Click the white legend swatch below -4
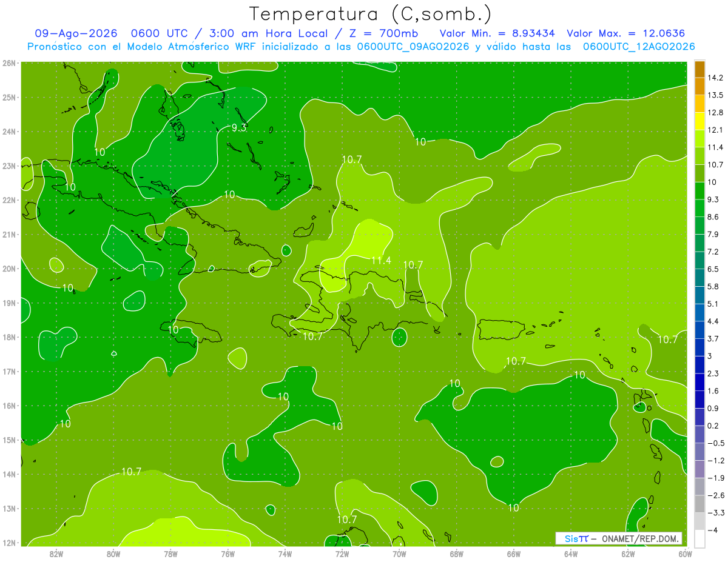Image resolution: width=728 pixels, height=562 pixels. 699,538
